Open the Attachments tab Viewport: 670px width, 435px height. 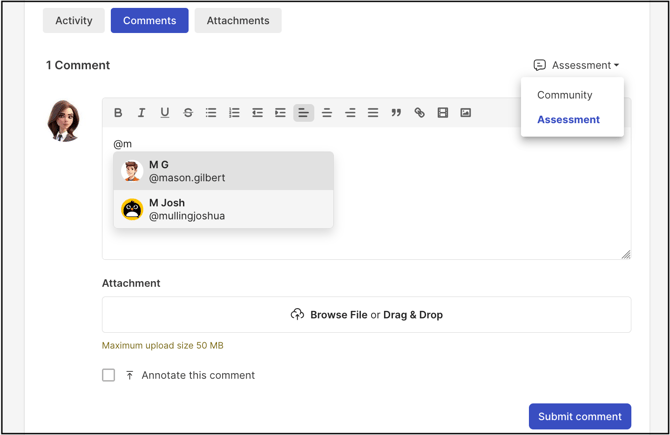pyautogui.click(x=238, y=21)
